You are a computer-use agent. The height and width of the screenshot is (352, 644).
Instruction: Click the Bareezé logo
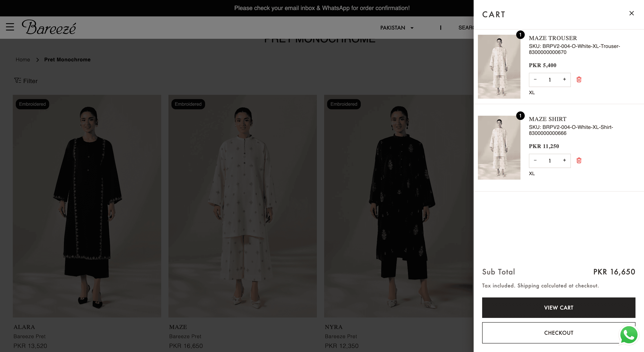(49, 27)
